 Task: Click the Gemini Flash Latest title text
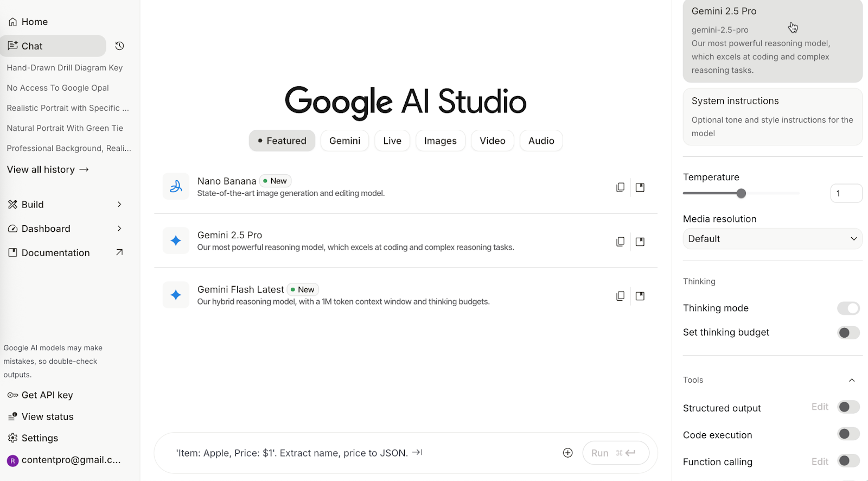(240, 289)
